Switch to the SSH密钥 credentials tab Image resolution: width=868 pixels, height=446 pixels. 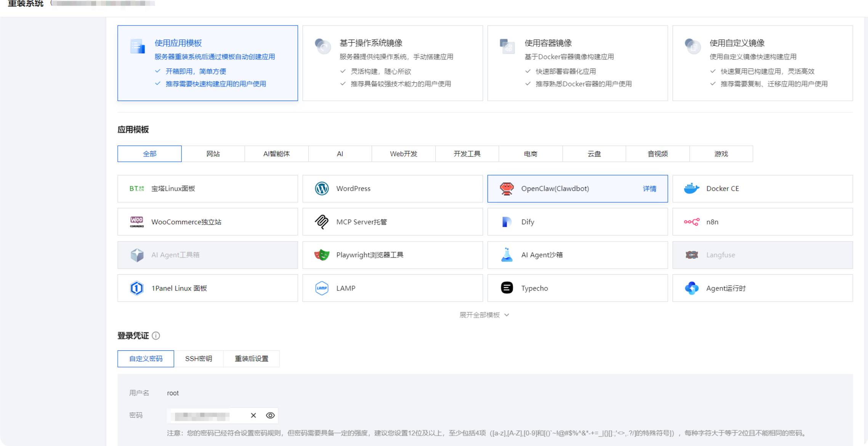(199, 358)
